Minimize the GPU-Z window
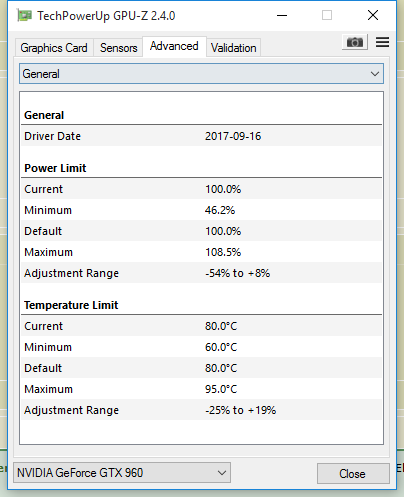The image size is (404, 497). (x=282, y=15)
